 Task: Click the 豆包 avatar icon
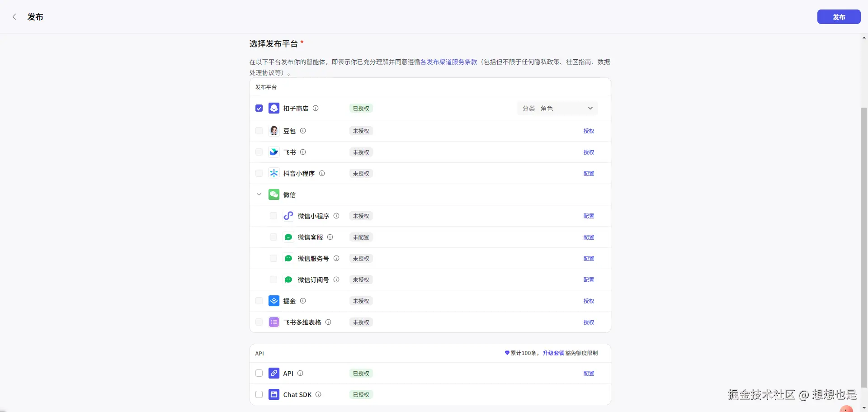pyautogui.click(x=274, y=131)
